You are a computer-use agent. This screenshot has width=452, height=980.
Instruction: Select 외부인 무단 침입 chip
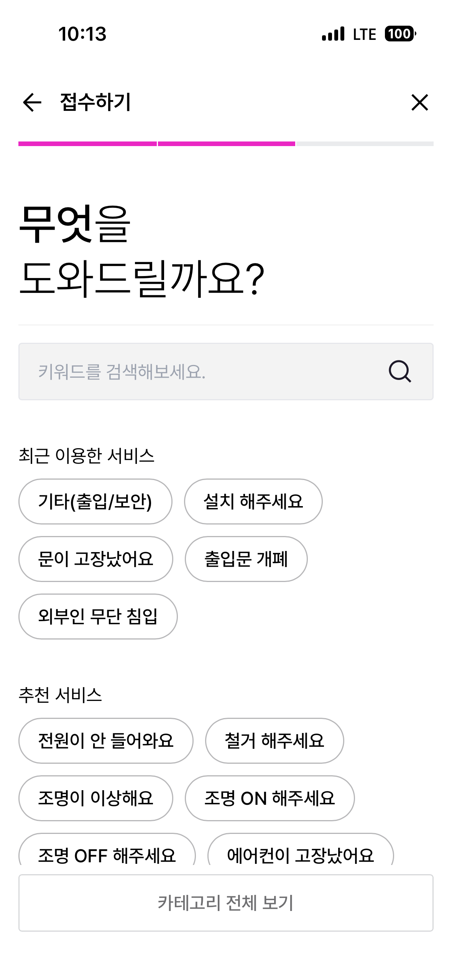tap(98, 617)
